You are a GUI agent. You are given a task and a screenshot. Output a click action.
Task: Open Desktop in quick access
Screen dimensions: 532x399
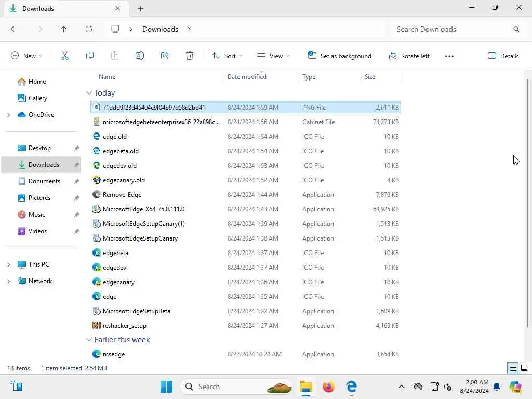(39, 148)
